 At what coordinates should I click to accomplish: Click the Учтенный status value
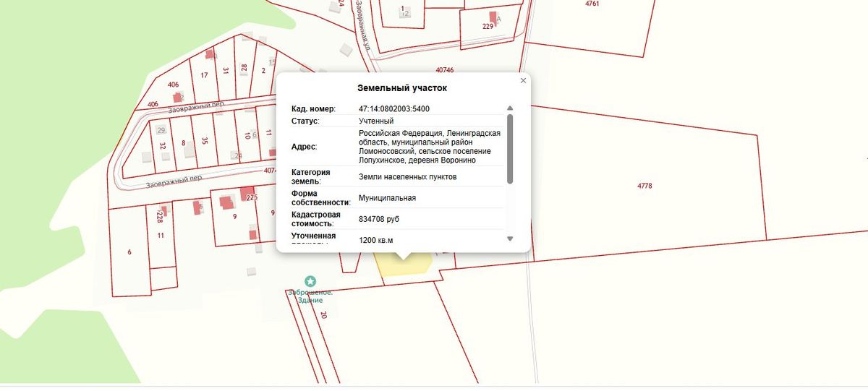[x=376, y=121]
